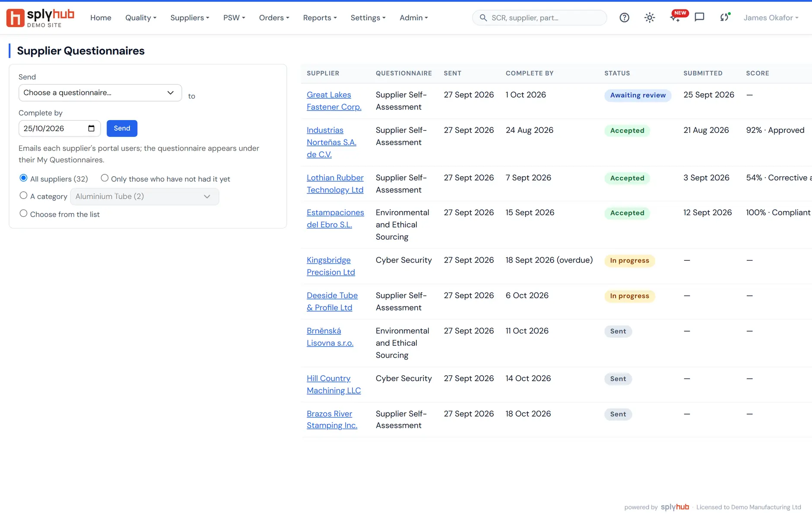Click the Complete by date field
Screen dimensions: 812x522
pos(60,128)
